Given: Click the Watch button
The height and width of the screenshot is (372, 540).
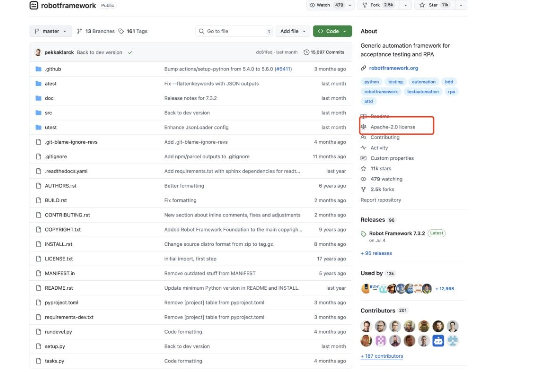Looking at the screenshot, I should click(x=326, y=5).
